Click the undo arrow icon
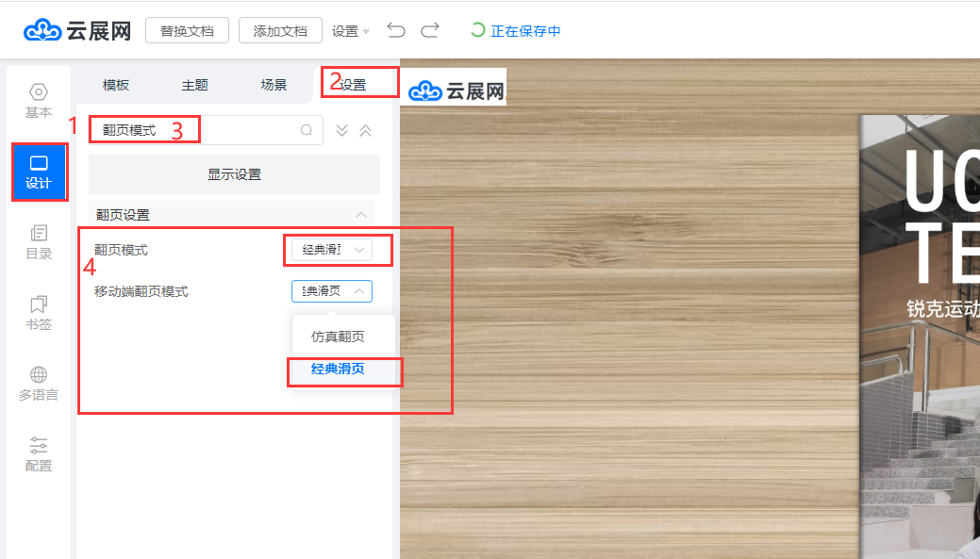 (x=396, y=31)
